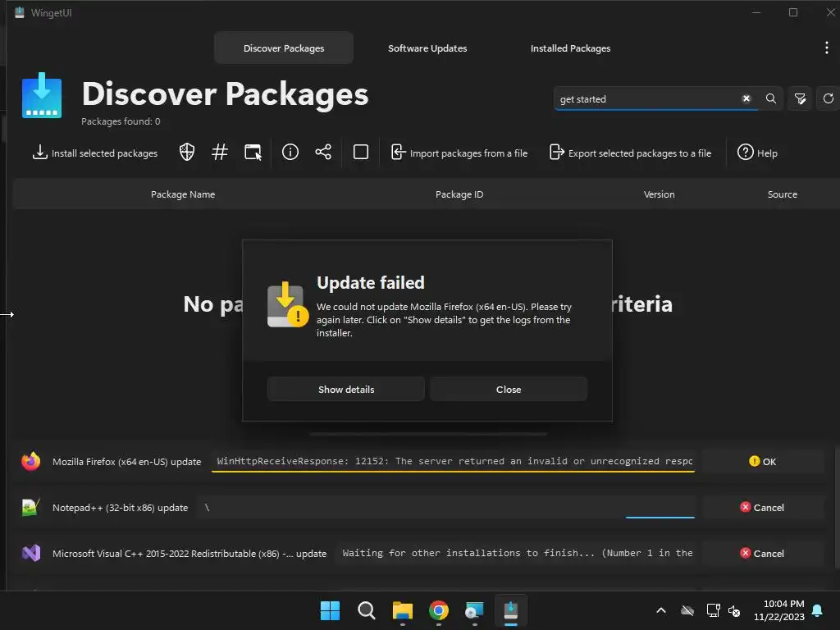Open the clock showing 10:04 PM
This screenshot has height=630, width=840.
pyautogui.click(x=779, y=610)
